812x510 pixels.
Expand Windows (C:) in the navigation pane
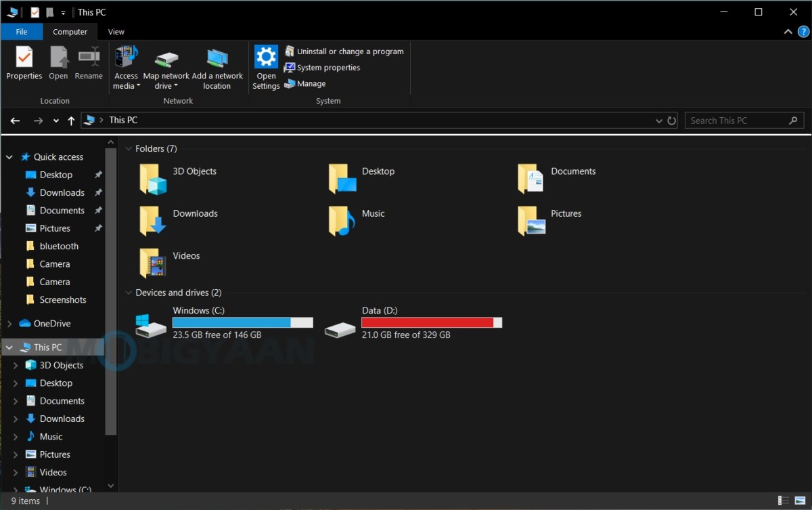15,489
